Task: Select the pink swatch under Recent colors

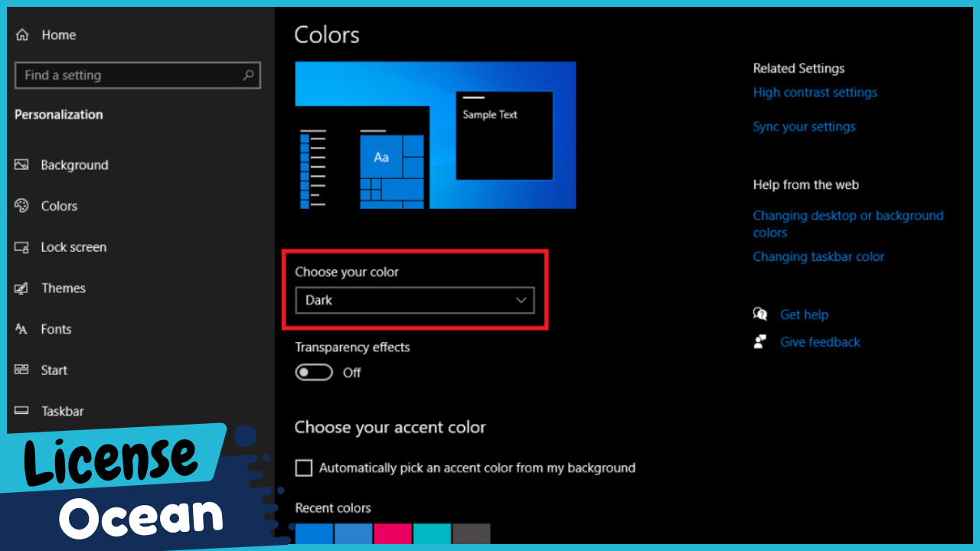Action: (x=393, y=534)
